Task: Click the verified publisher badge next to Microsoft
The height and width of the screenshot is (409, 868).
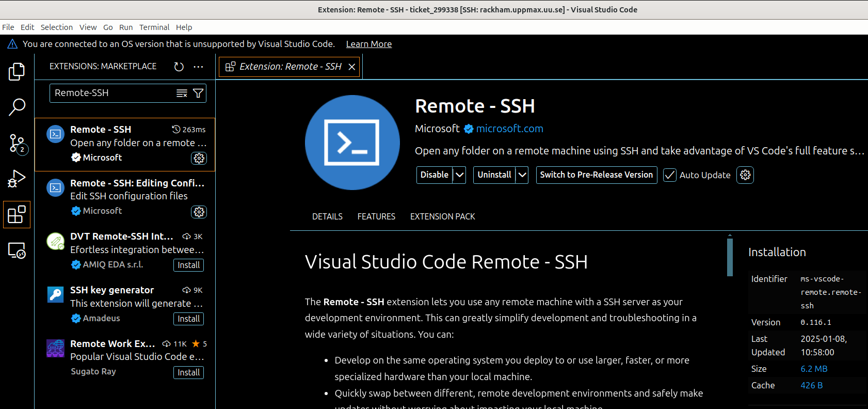Action: point(469,129)
